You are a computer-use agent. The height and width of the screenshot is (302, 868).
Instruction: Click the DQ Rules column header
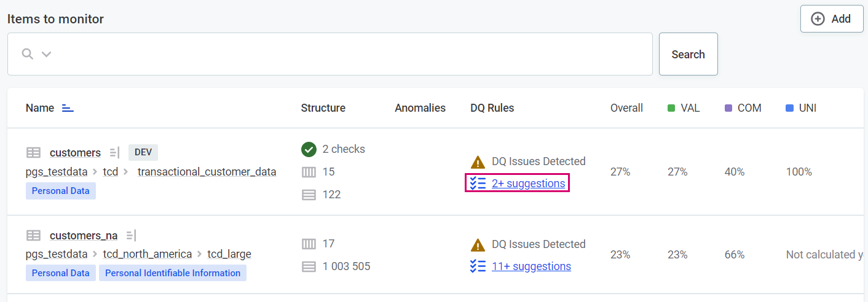pos(492,108)
